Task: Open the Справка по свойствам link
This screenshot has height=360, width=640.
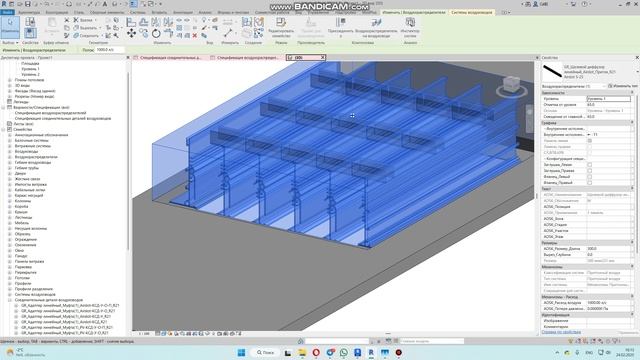Action: click(x=561, y=332)
